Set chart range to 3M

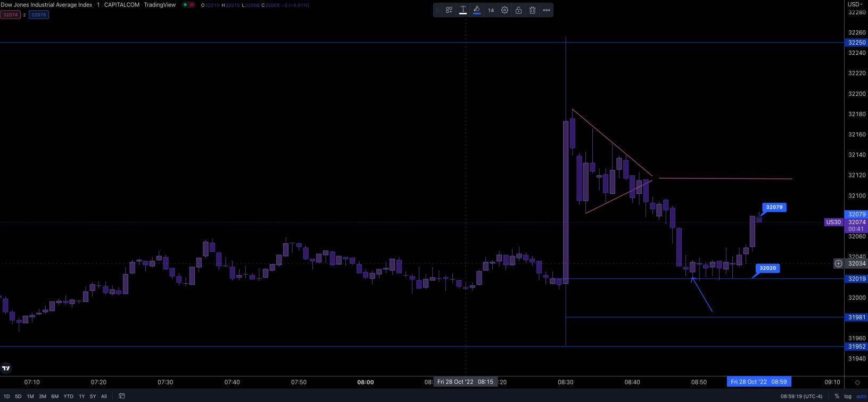pos(43,396)
